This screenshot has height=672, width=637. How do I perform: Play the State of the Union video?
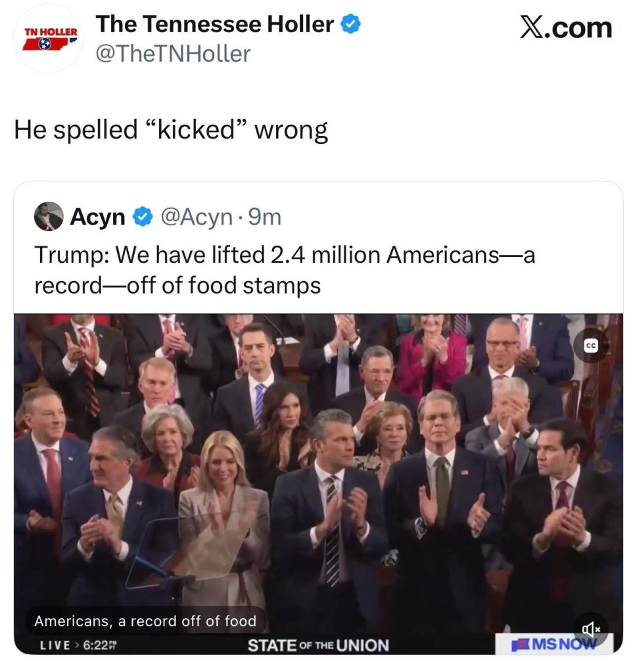318,473
